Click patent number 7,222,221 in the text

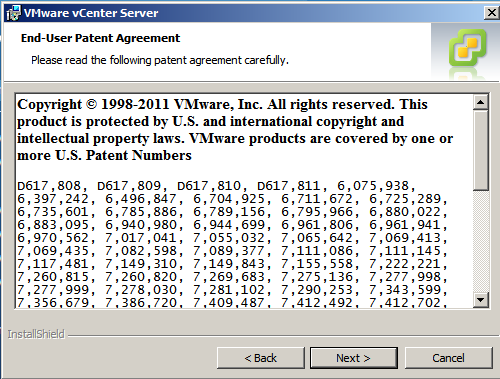405,264
